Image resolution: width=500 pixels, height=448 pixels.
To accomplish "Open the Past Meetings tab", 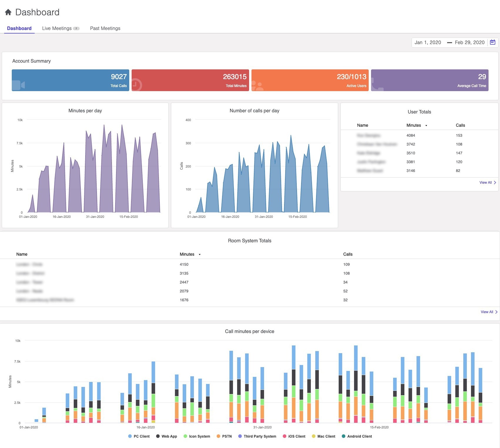I will [x=105, y=28].
